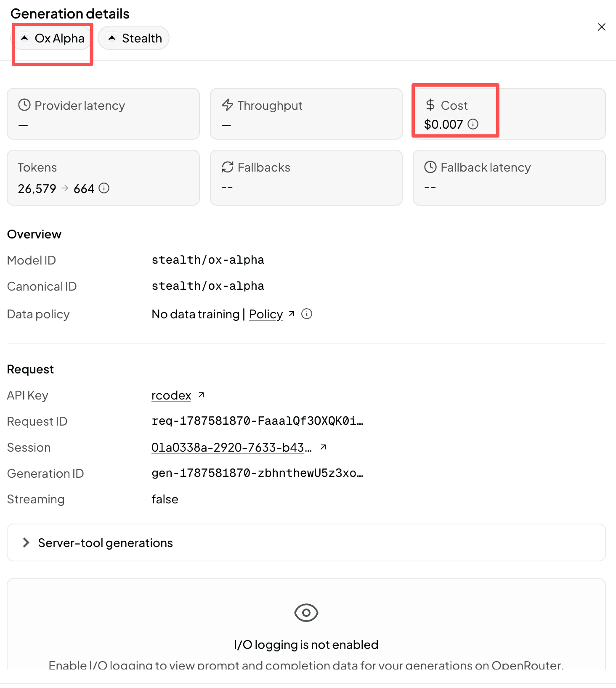Click the Generation details title
This screenshot has width=616, height=688.
pyautogui.click(x=70, y=13)
